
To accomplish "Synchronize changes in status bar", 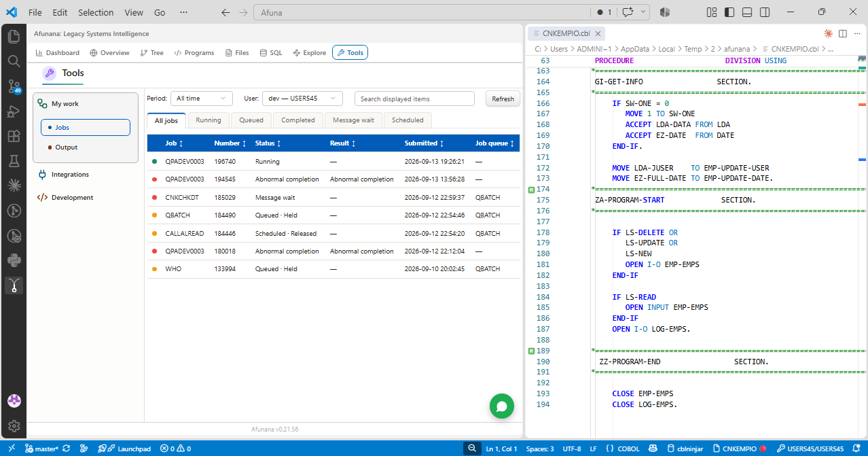I will (66, 449).
